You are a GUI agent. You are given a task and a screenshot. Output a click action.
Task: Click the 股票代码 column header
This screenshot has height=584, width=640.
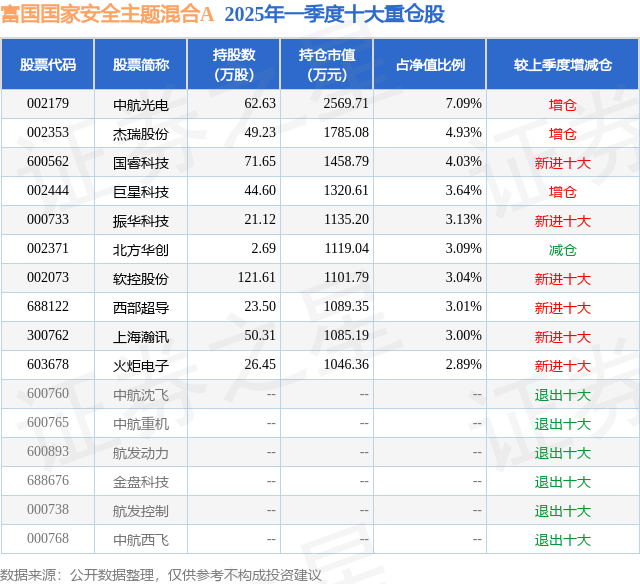[x=48, y=65]
